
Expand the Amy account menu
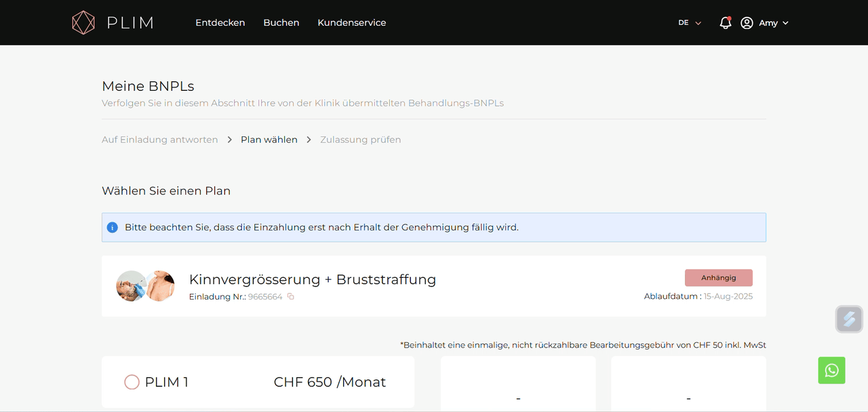click(774, 23)
